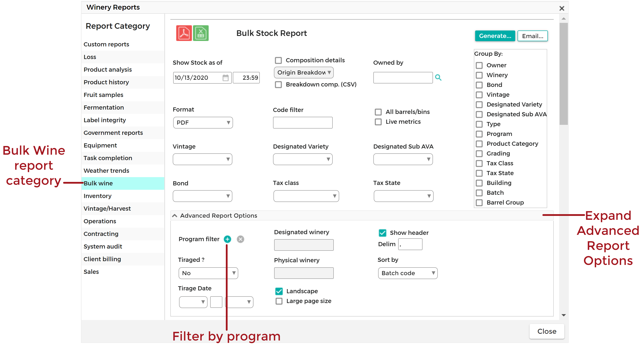644x349 pixels.
Task: Open the Format PDF dropdown
Action: (203, 123)
